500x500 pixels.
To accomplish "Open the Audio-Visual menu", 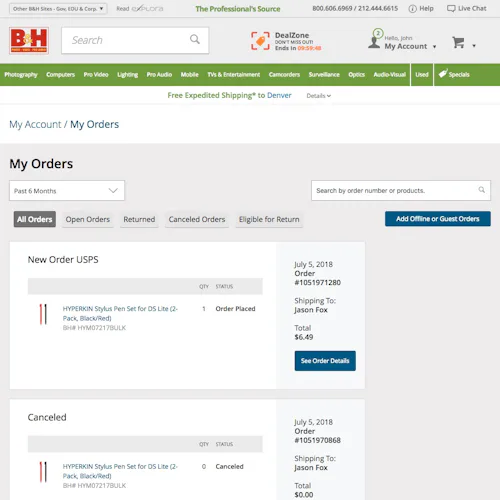I will click(389, 74).
